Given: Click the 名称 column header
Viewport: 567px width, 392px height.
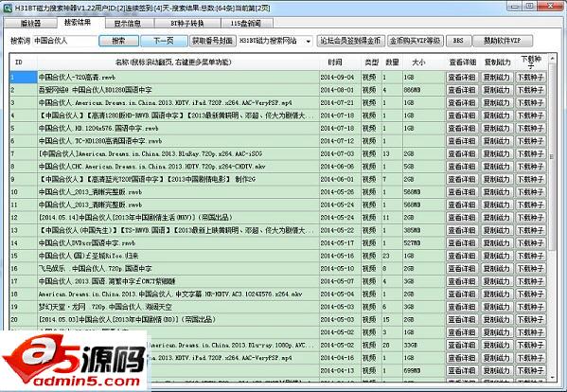Looking at the screenshot, I should tap(178, 62).
